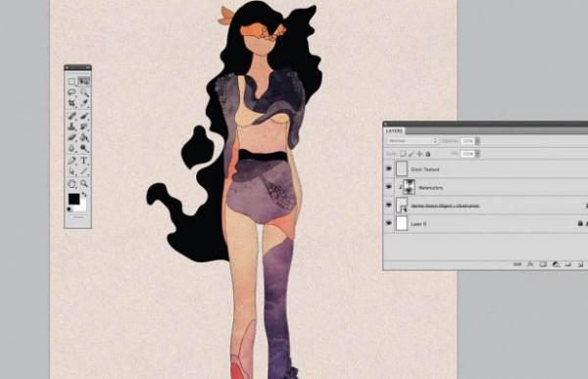
Task: Select the Move tool
Action: click(84, 81)
